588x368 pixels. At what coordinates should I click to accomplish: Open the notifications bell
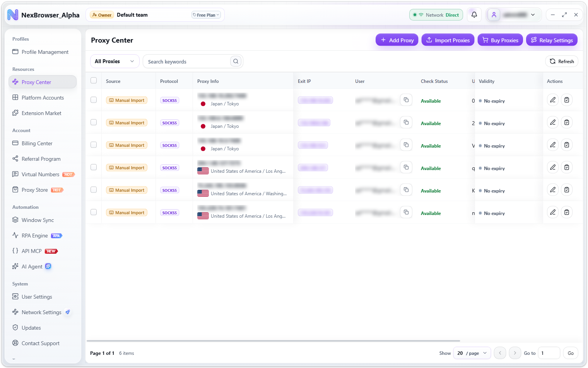[474, 15]
